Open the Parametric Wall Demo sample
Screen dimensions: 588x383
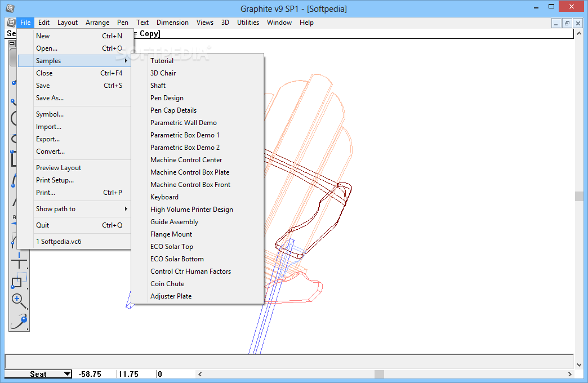tap(198, 123)
